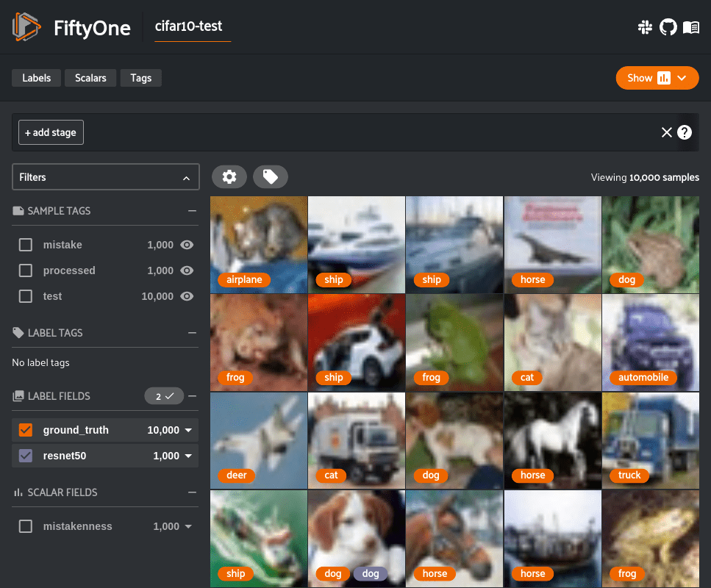Click the orange dog label on puppy image
The image size is (711, 588).
tap(333, 573)
